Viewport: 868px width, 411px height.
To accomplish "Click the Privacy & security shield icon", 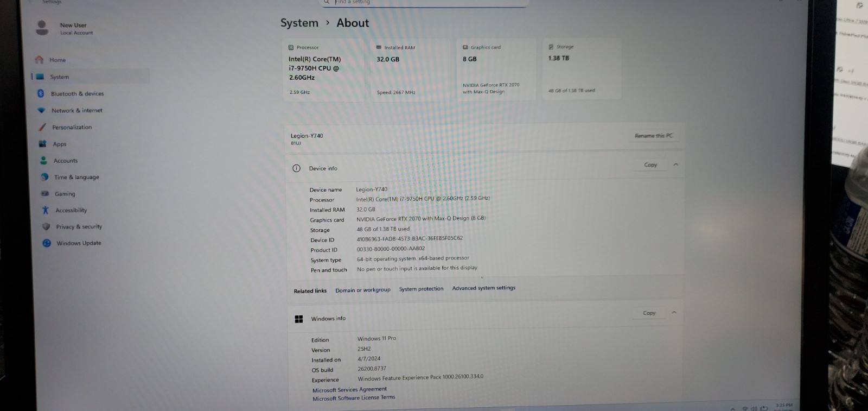I will [x=46, y=226].
